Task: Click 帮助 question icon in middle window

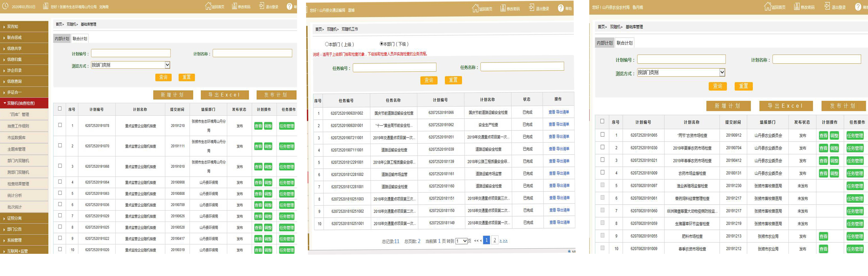Action: (x=561, y=8)
